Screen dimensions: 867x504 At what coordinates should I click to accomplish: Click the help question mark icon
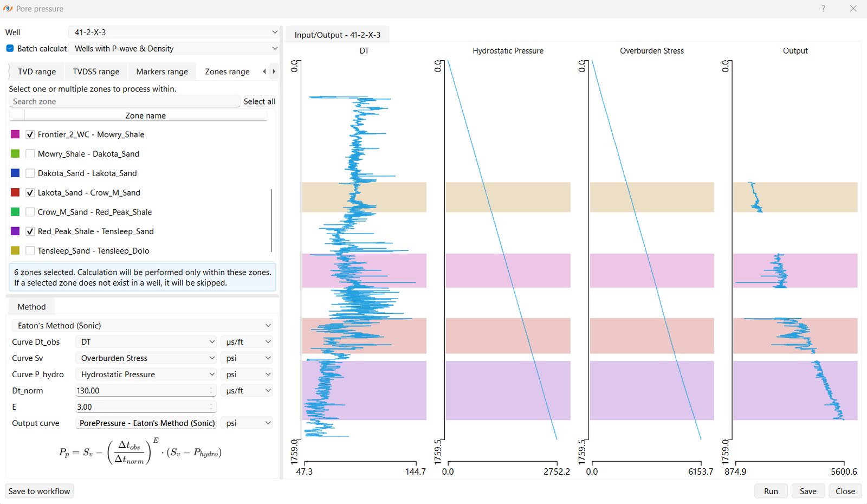pyautogui.click(x=823, y=9)
